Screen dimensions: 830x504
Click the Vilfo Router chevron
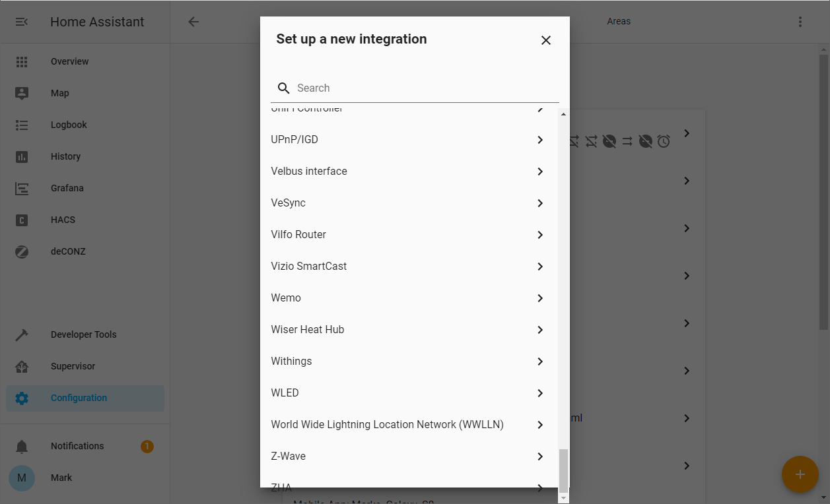[540, 235]
